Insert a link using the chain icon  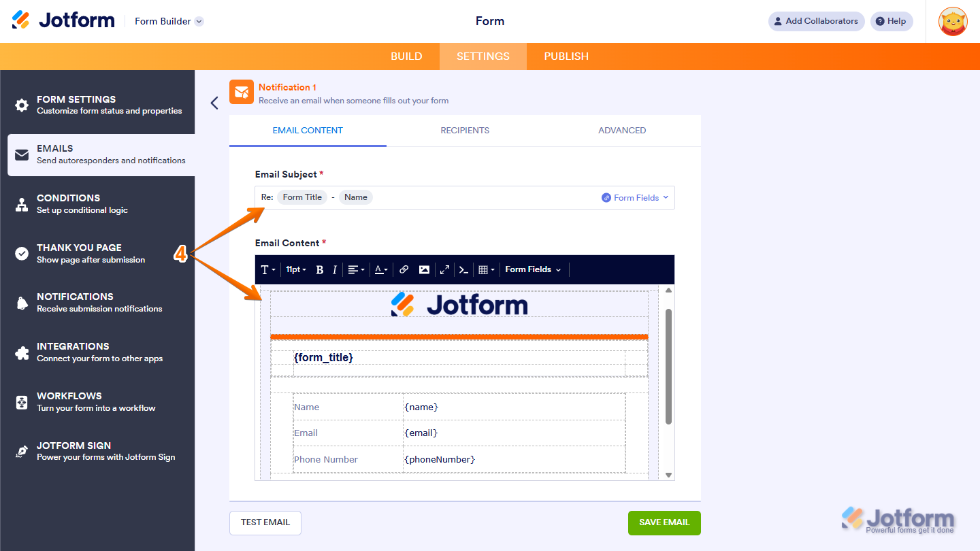[x=404, y=269]
